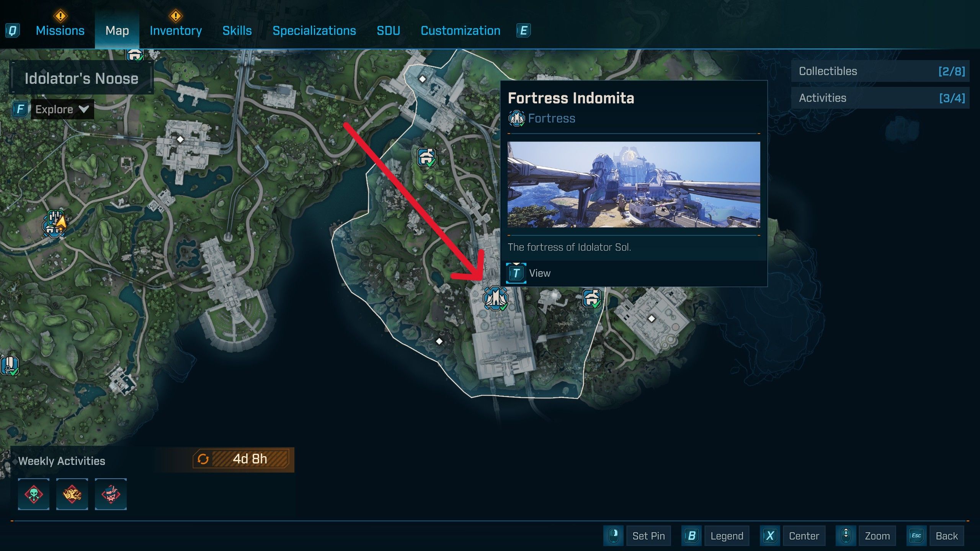
Task: Click the scroll-wheel icon beside Zoom
Action: click(x=846, y=535)
